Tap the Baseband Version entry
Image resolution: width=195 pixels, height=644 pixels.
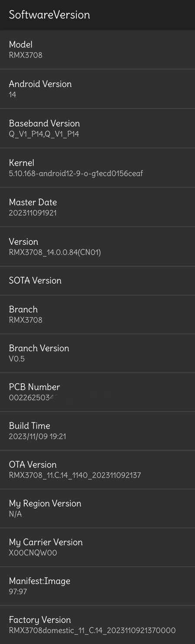97,128
